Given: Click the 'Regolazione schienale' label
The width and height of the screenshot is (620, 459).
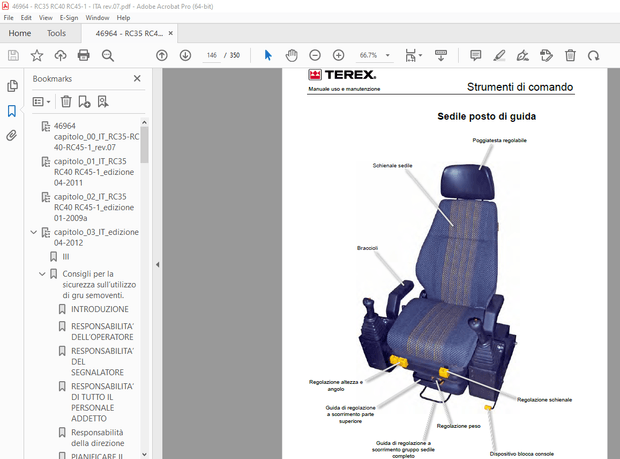Looking at the screenshot, I should click(x=544, y=400).
